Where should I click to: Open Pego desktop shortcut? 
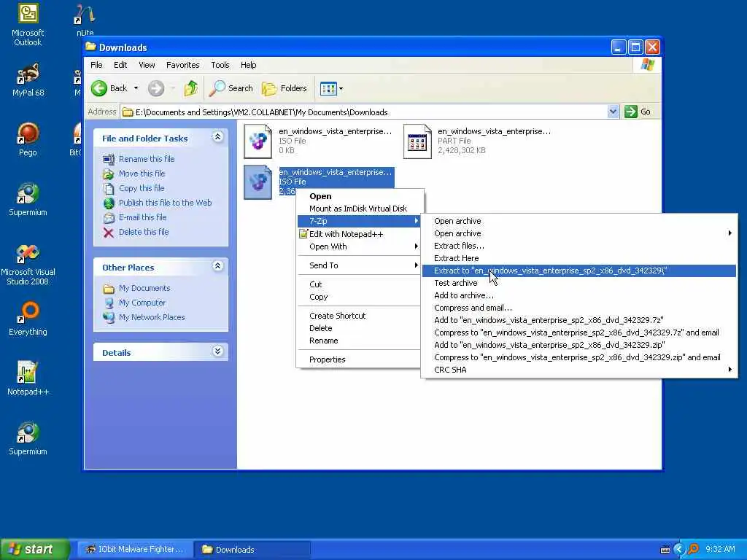pos(28,139)
